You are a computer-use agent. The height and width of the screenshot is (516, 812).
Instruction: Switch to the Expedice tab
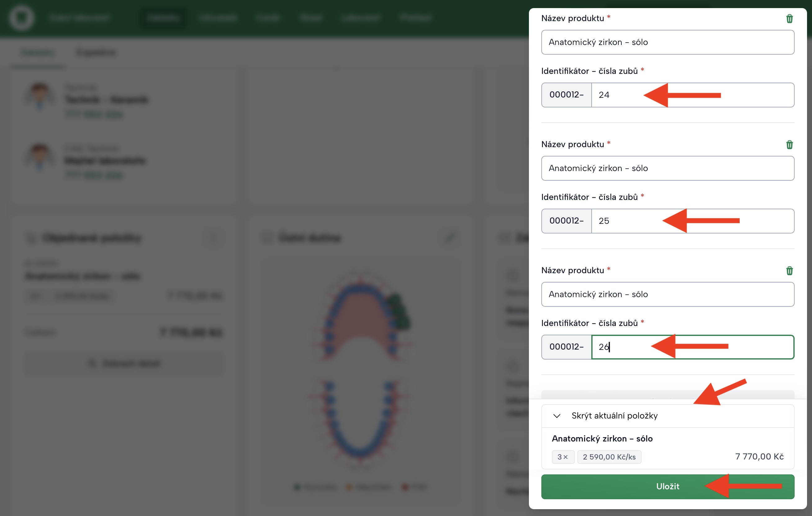point(96,52)
